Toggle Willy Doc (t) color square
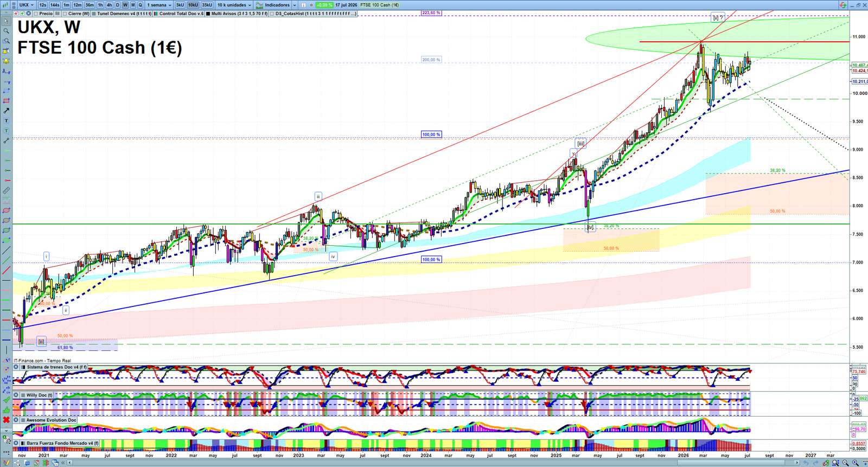 point(23,395)
